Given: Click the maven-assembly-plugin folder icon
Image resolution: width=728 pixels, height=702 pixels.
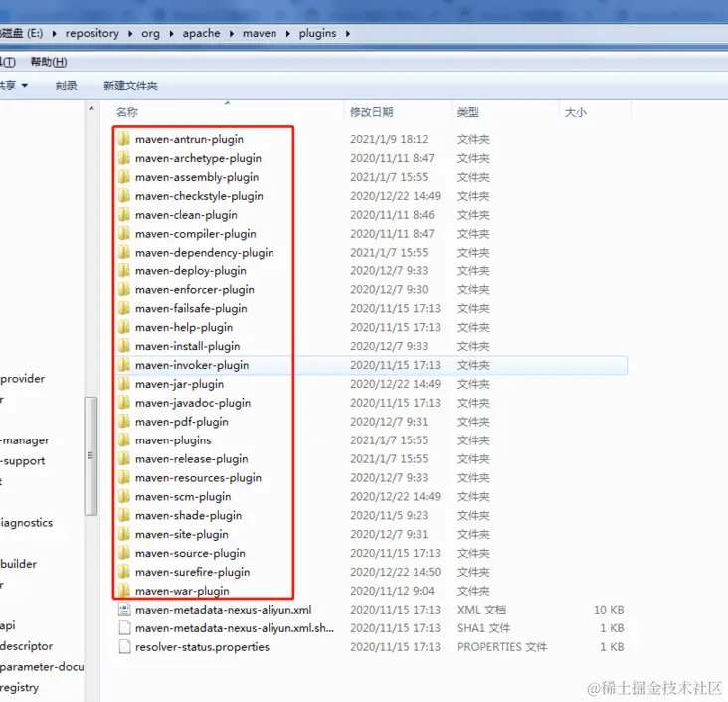Looking at the screenshot, I should coord(124,177).
